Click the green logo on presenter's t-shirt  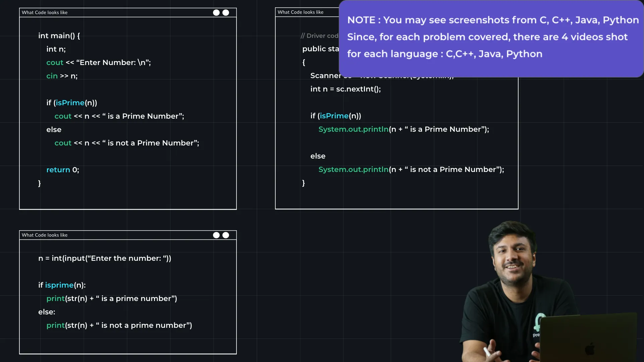[539, 321]
